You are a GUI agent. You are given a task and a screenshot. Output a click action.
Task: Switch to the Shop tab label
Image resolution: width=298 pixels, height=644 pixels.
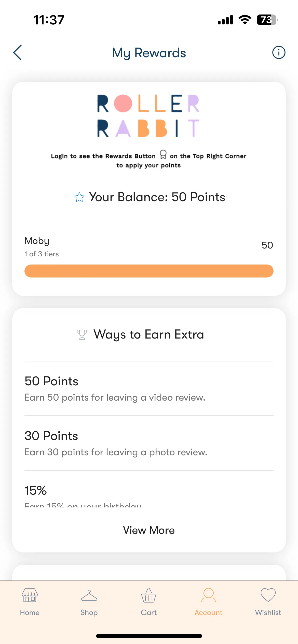coord(89,612)
